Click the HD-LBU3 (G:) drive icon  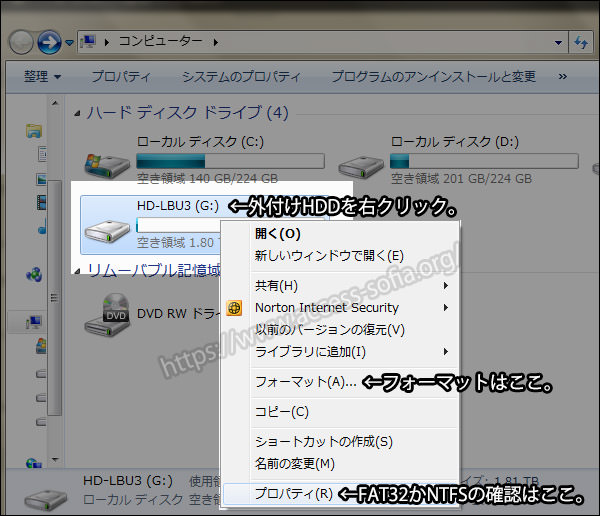click(105, 228)
